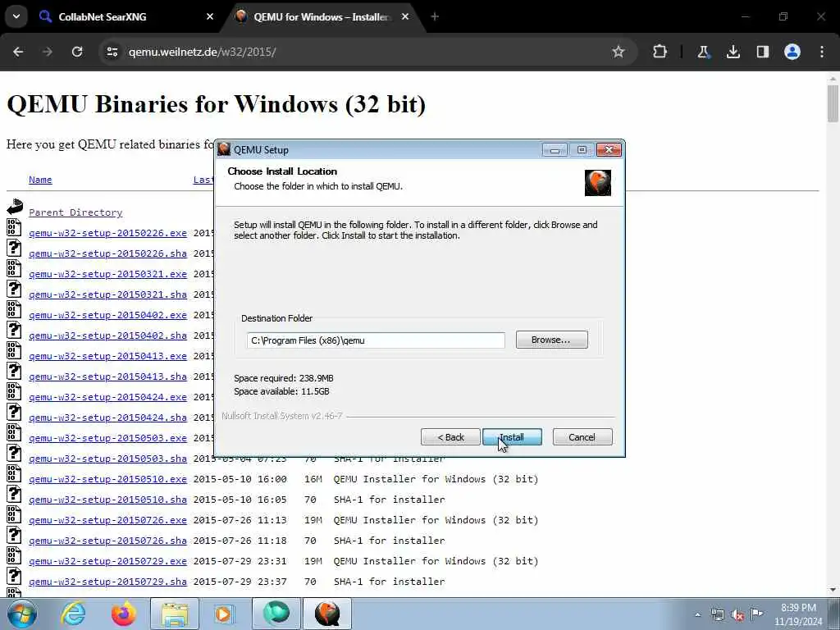The image size is (840, 630).
Task: Open the Browse... folder chooser
Action: [x=552, y=340]
